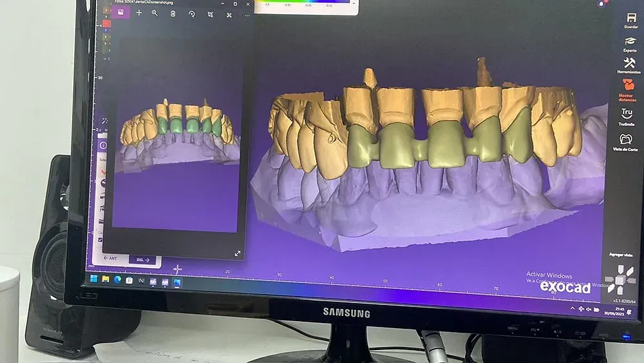Click the fullscreen expand arrows in Photos

pyautogui.click(x=238, y=253)
